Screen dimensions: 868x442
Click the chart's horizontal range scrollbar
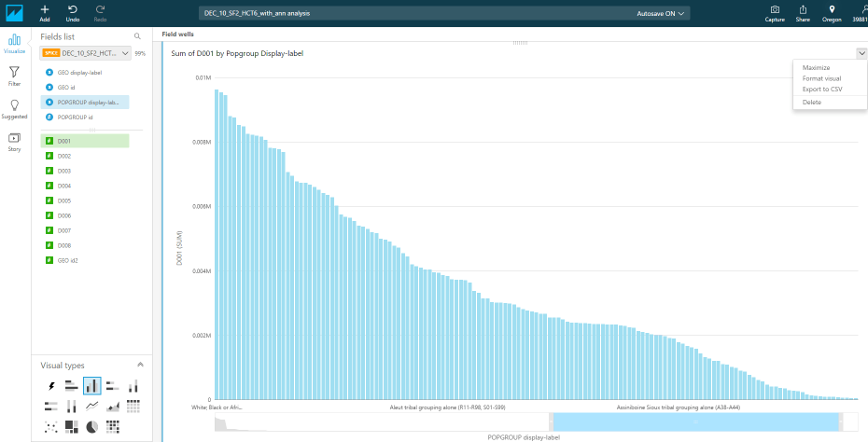coord(696,422)
